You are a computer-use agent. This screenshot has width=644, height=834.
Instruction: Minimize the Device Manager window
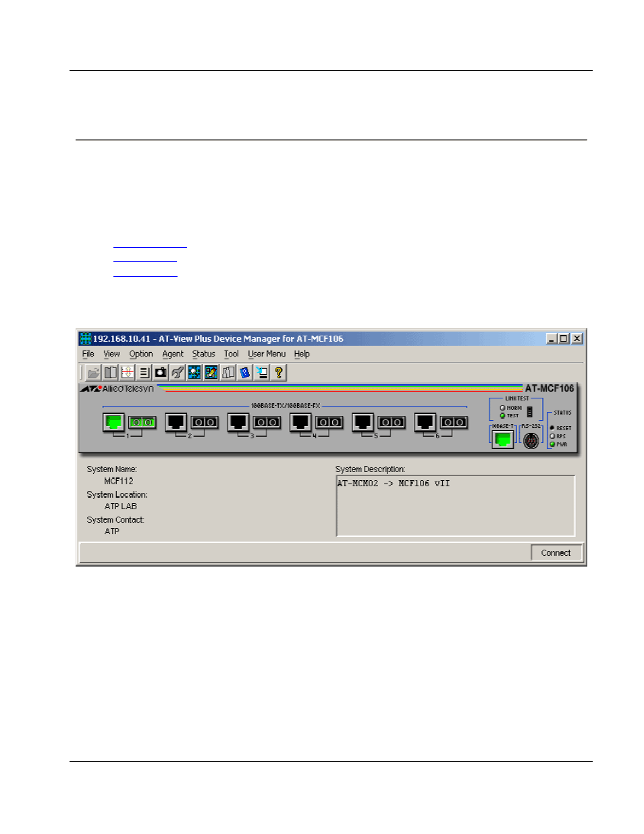pyautogui.click(x=552, y=338)
